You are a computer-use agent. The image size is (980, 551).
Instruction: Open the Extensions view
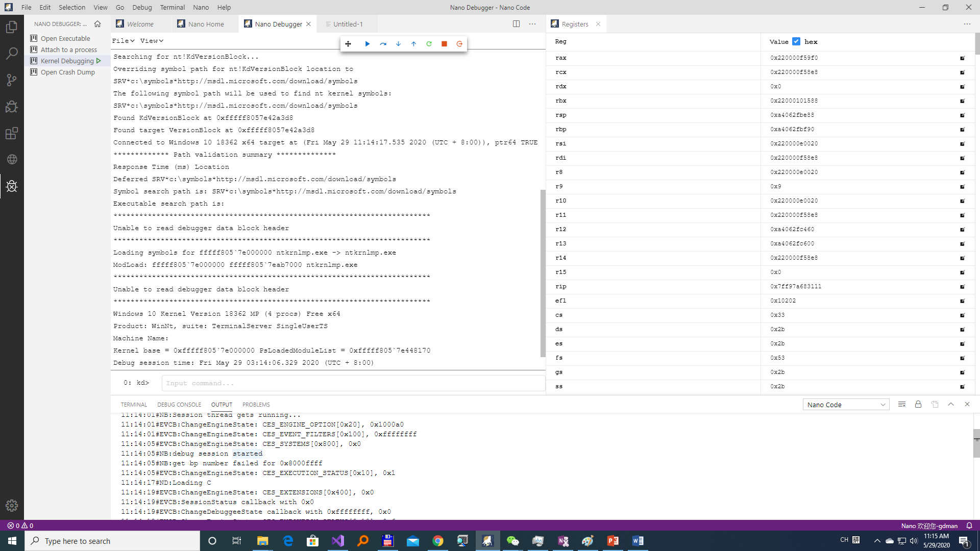12,133
